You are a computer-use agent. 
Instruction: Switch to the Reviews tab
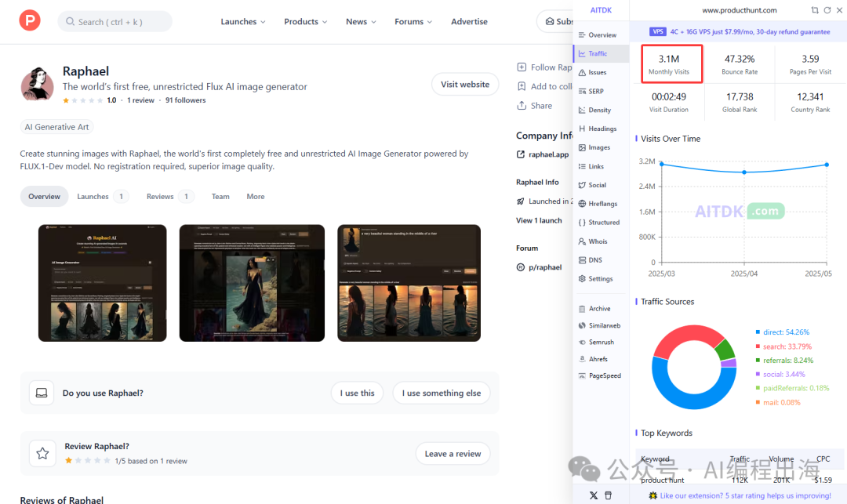[169, 197]
